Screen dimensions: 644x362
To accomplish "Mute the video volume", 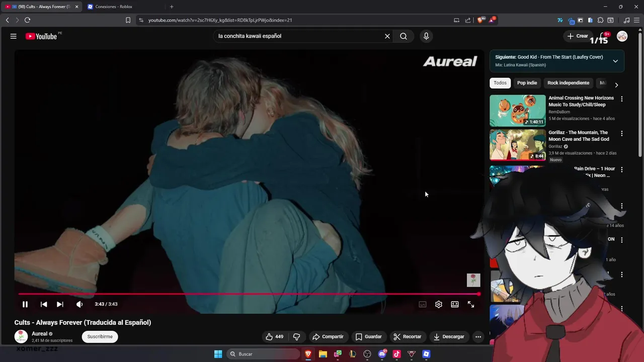I will coord(79,304).
